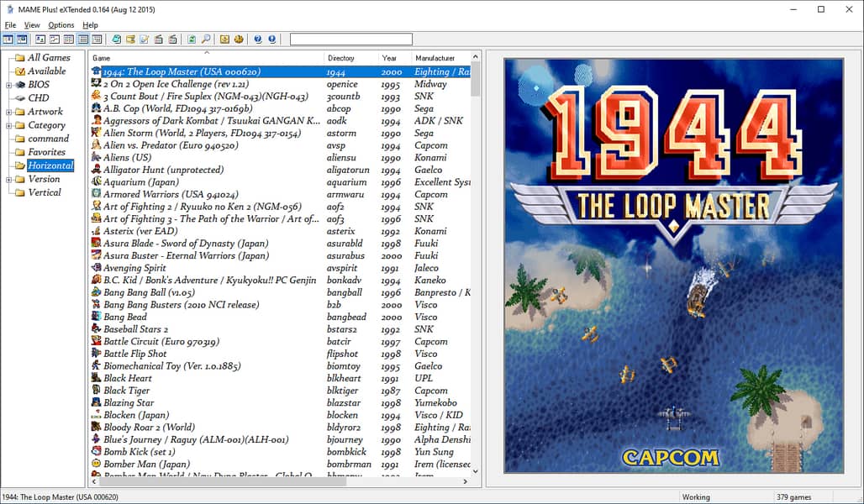Click the scroll right arrow of the game list
The height and width of the screenshot is (504, 864).
(x=465, y=481)
